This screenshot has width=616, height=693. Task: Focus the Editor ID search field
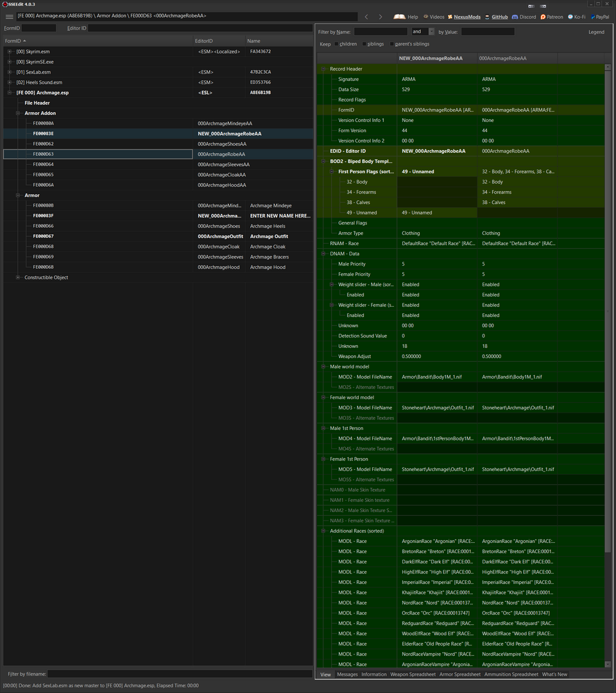(x=200, y=28)
